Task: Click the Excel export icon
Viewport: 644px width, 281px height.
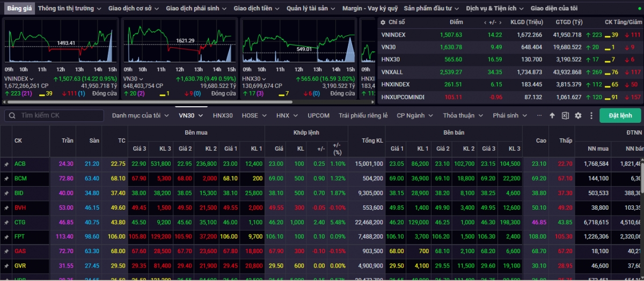Action: click(x=565, y=115)
